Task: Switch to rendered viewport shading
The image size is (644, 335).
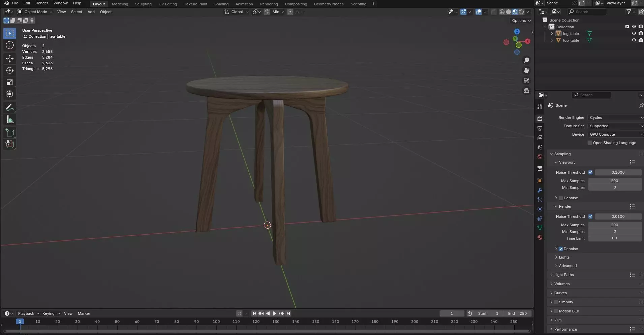Action: point(521,12)
